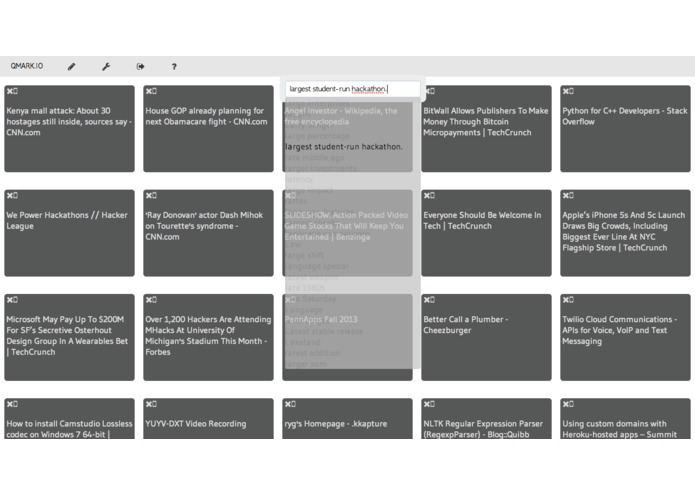Delete Python for C++ Developers card with X

coord(566,91)
